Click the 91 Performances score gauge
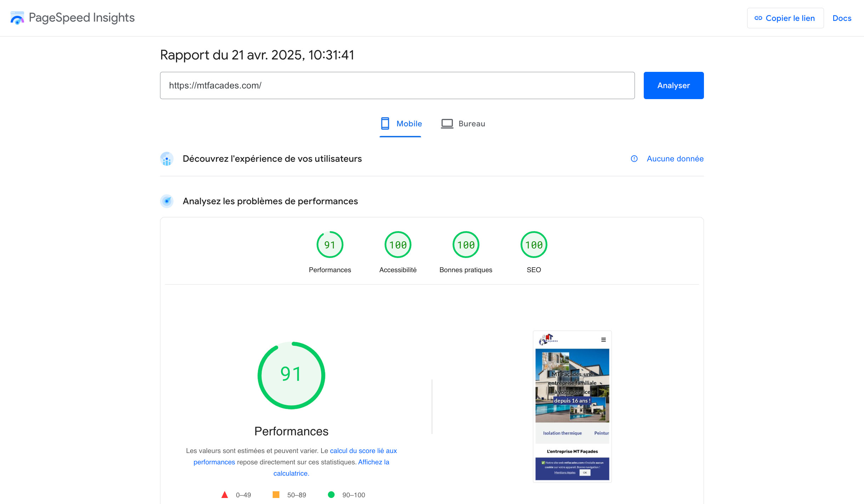This screenshot has height=504, width=864. (x=291, y=375)
